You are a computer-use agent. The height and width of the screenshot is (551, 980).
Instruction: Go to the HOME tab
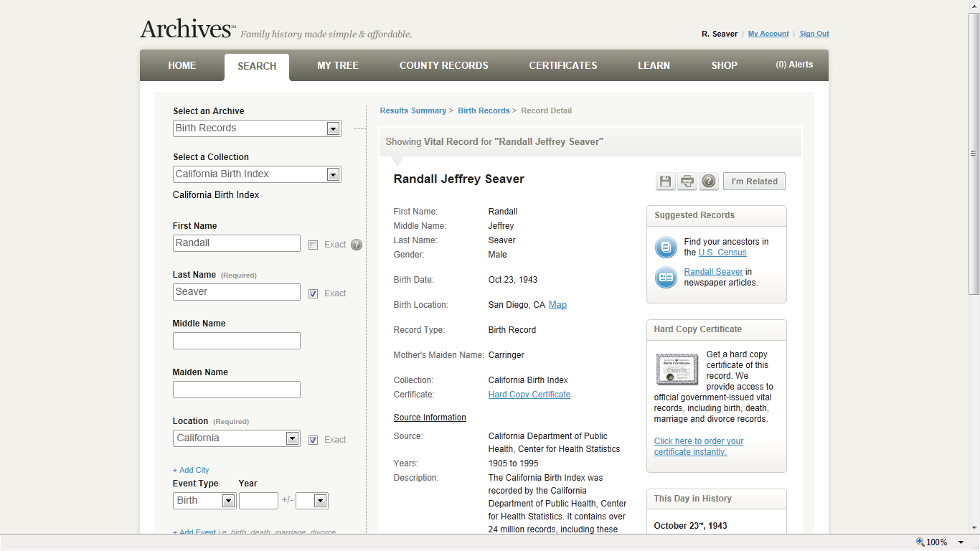pos(182,65)
